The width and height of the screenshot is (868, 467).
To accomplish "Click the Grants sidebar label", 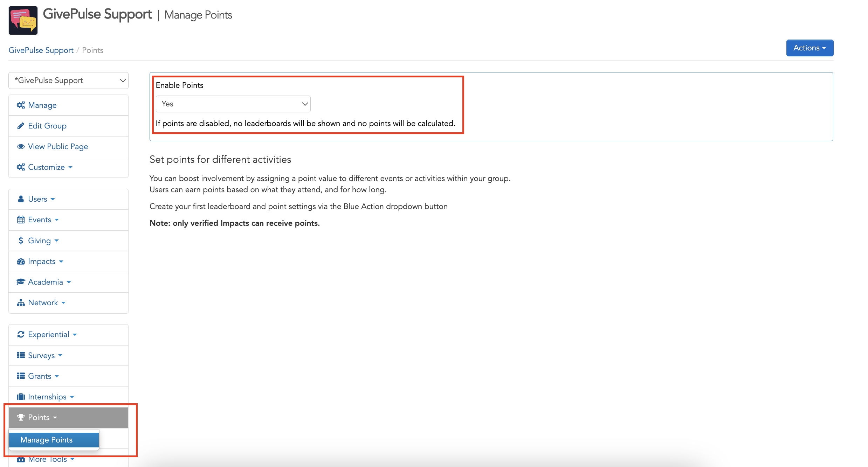I will coord(40,376).
